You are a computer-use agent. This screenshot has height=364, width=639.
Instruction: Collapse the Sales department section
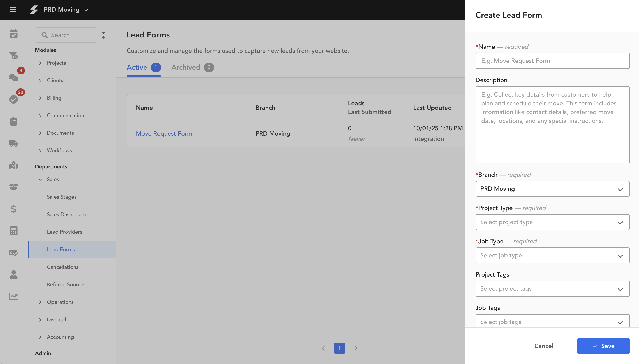(40, 180)
